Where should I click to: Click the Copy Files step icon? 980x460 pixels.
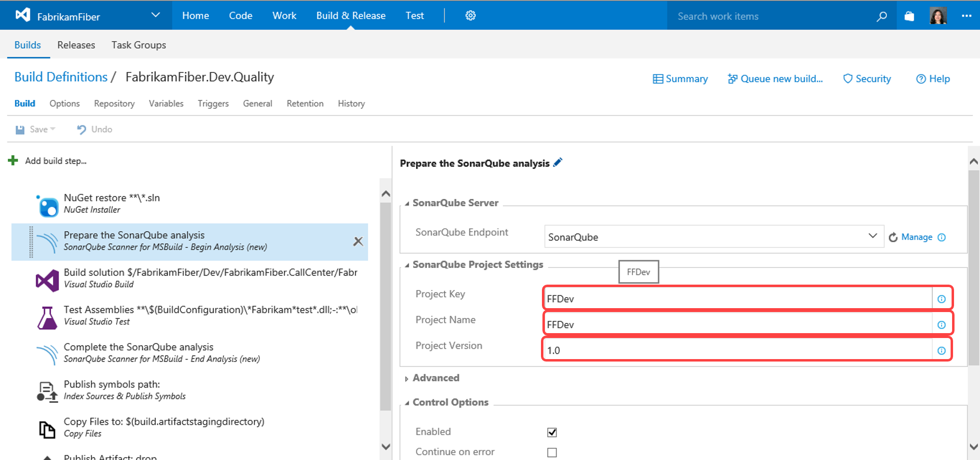click(48, 430)
